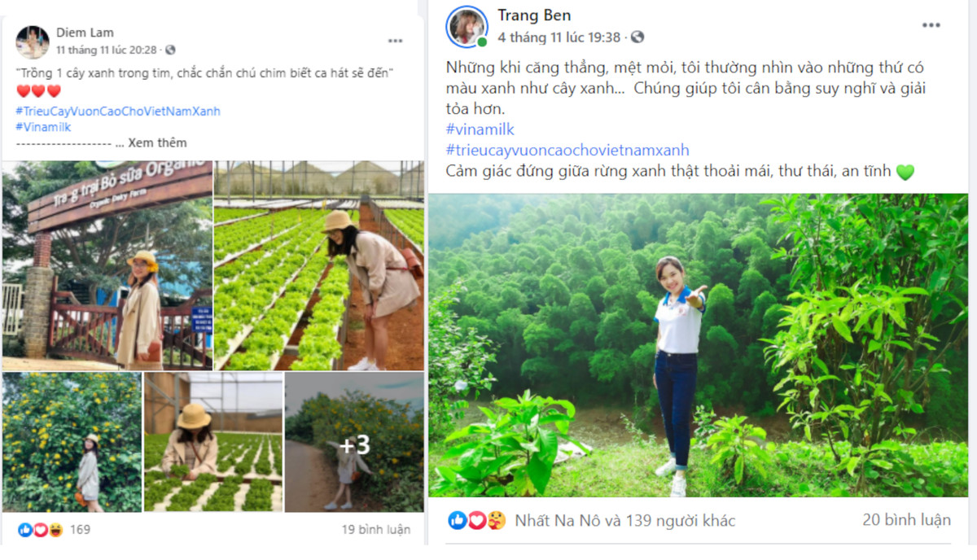Click the like thumb icon on Diem Lam's post
The image size is (977, 560).
tap(25, 529)
